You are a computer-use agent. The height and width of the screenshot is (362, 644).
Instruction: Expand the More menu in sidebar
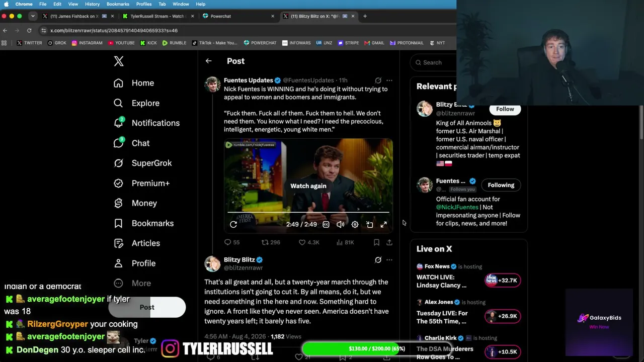click(132, 283)
